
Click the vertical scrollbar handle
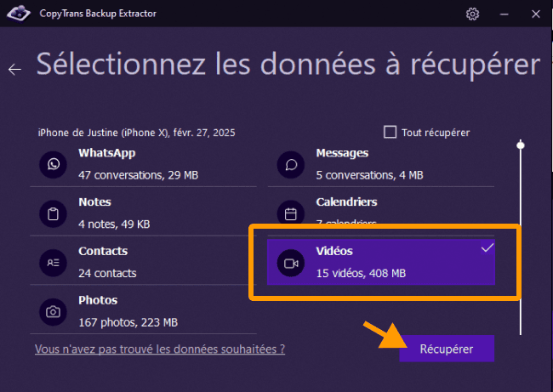click(x=521, y=145)
